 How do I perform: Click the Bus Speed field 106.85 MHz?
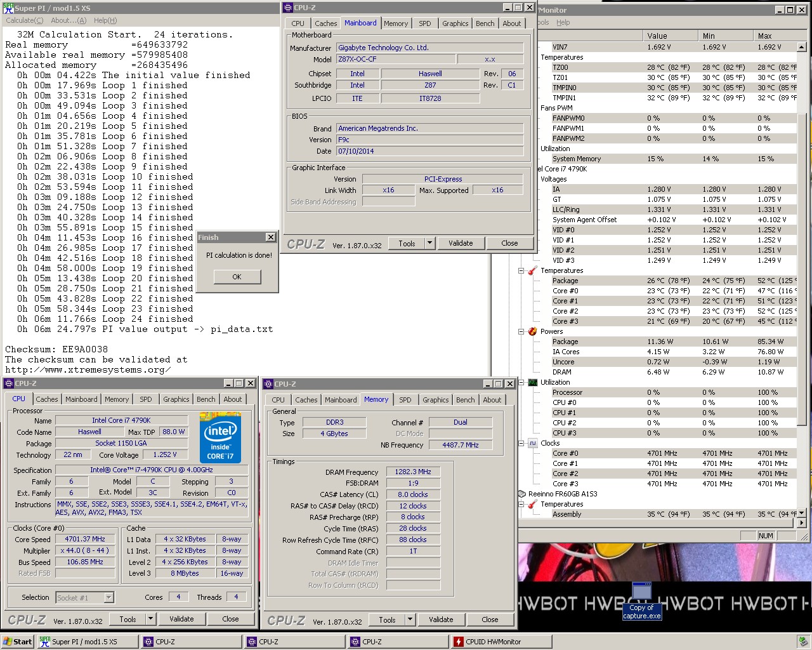pos(85,562)
